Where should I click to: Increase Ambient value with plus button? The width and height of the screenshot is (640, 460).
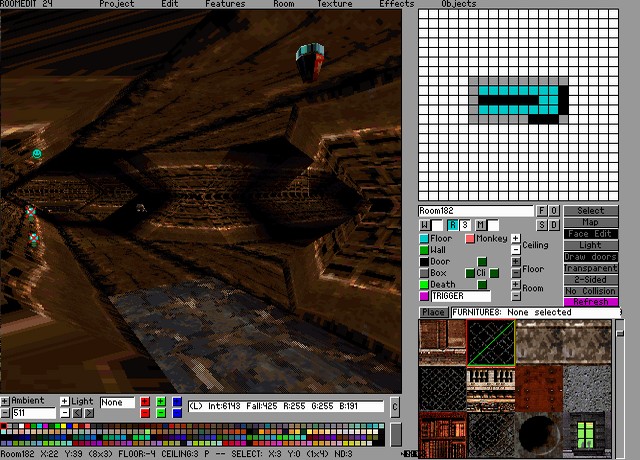[x=5, y=401]
